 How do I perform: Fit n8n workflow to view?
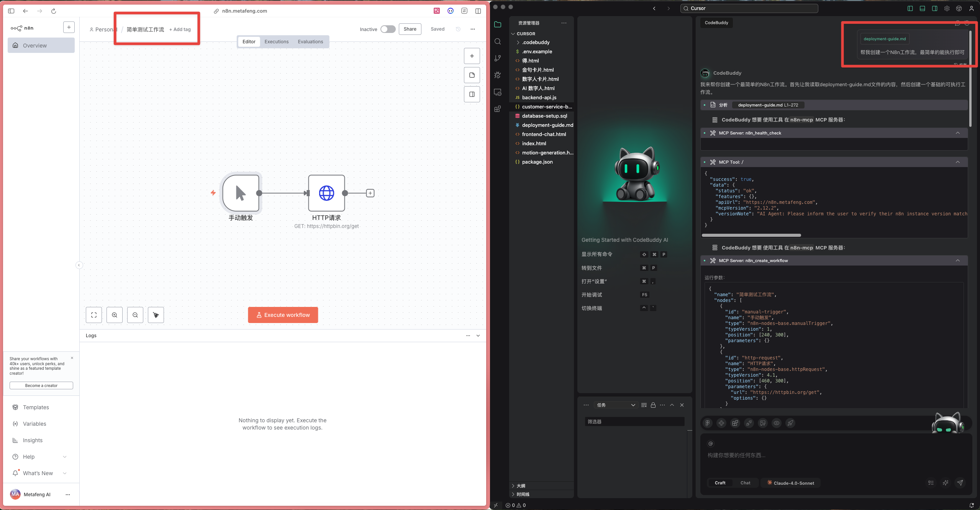[94, 315]
